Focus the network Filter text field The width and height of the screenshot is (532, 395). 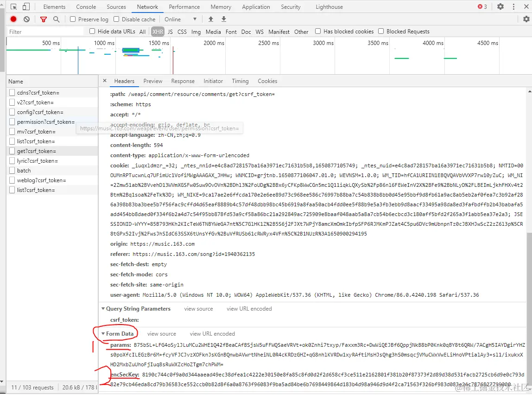point(45,32)
